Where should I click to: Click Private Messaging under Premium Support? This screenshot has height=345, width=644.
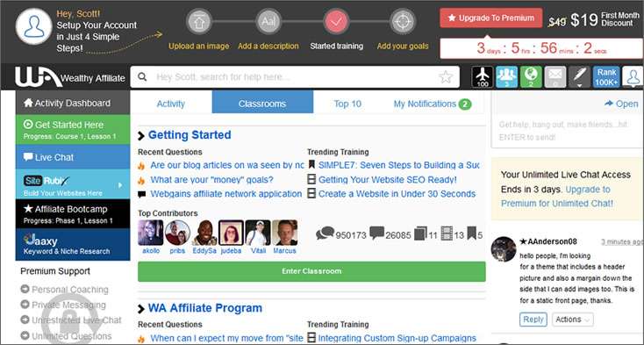pos(68,305)
